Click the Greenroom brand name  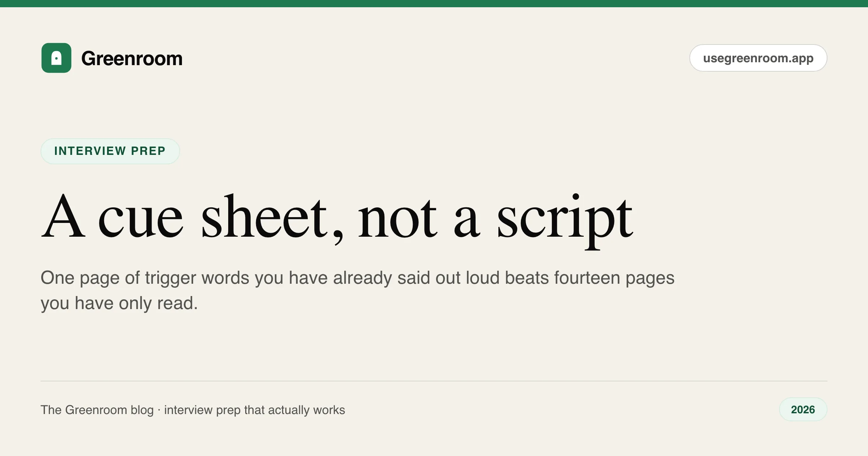[132, 59]
